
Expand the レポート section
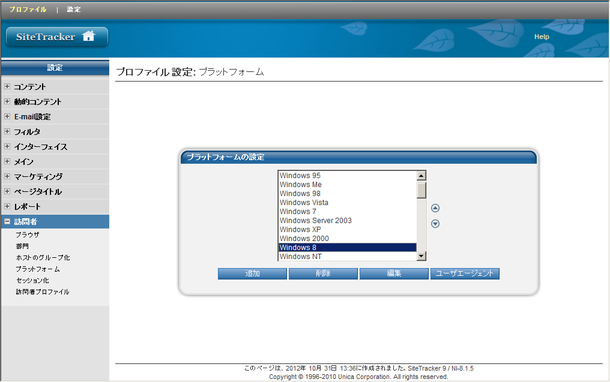pos(7,206)
